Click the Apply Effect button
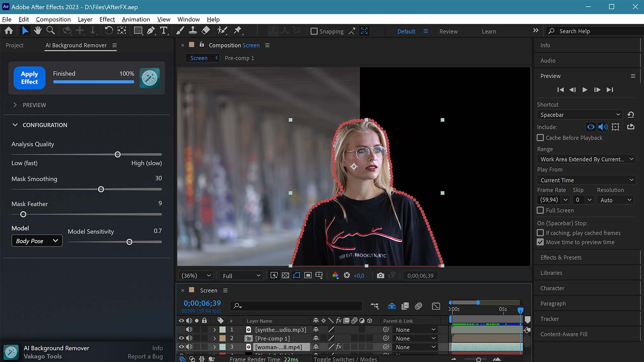This screenshot has width=644, height=362. [x=29, y=78]
